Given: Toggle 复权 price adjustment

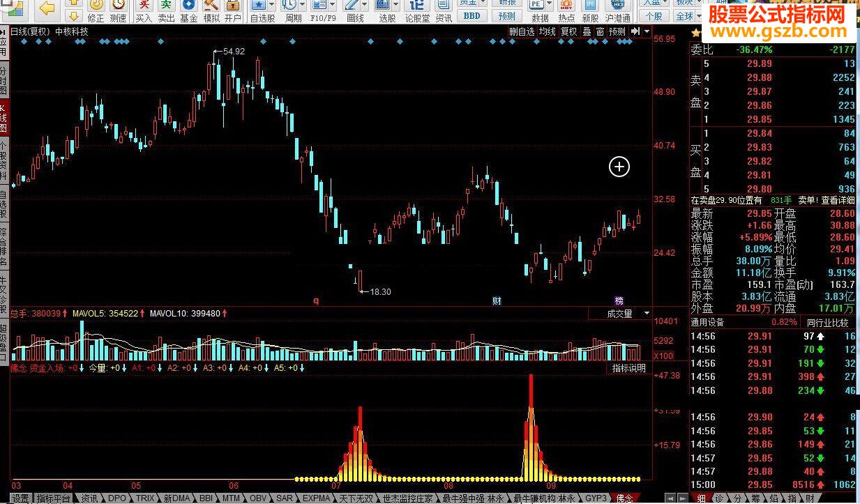Looking at the screenshot, I should click(569, 31).
